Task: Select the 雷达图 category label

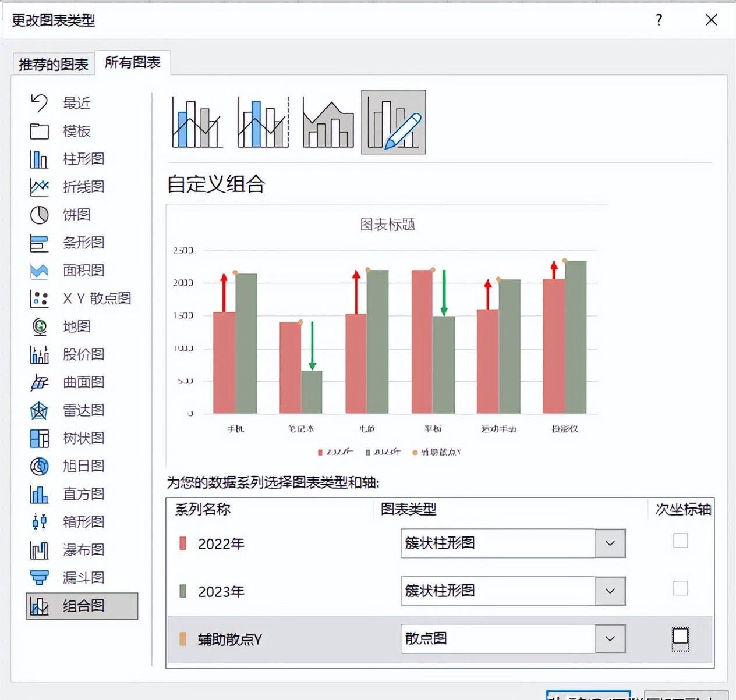Action: (84, 410)
